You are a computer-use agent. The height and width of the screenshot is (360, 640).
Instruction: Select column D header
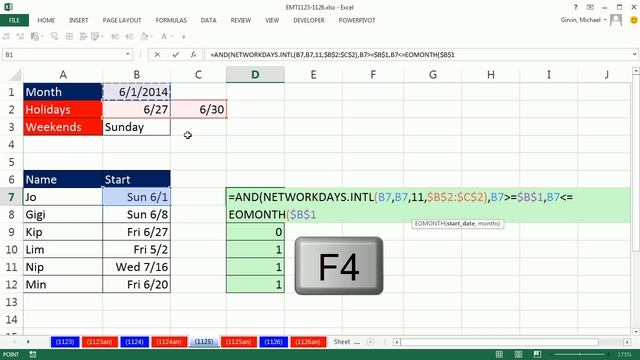point(255,75)
